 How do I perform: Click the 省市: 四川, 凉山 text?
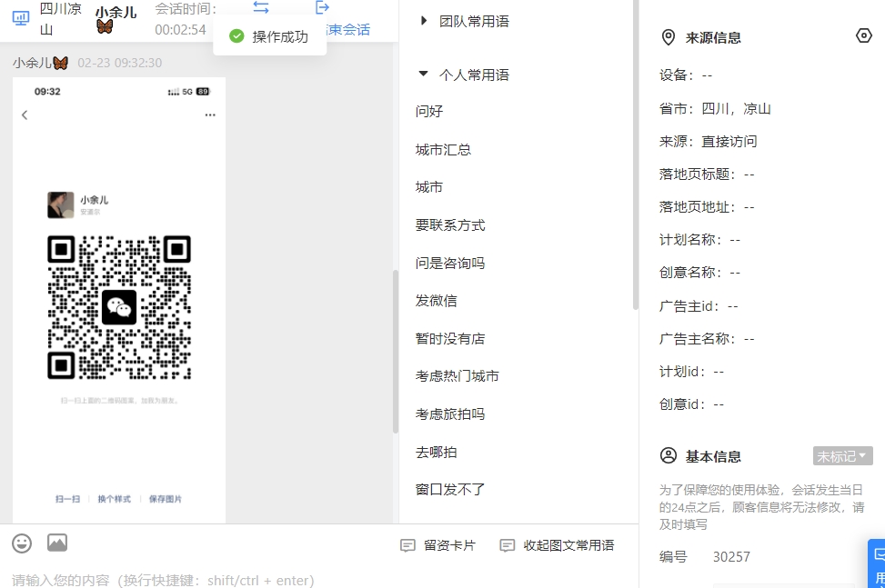click(x=715, y=108)
